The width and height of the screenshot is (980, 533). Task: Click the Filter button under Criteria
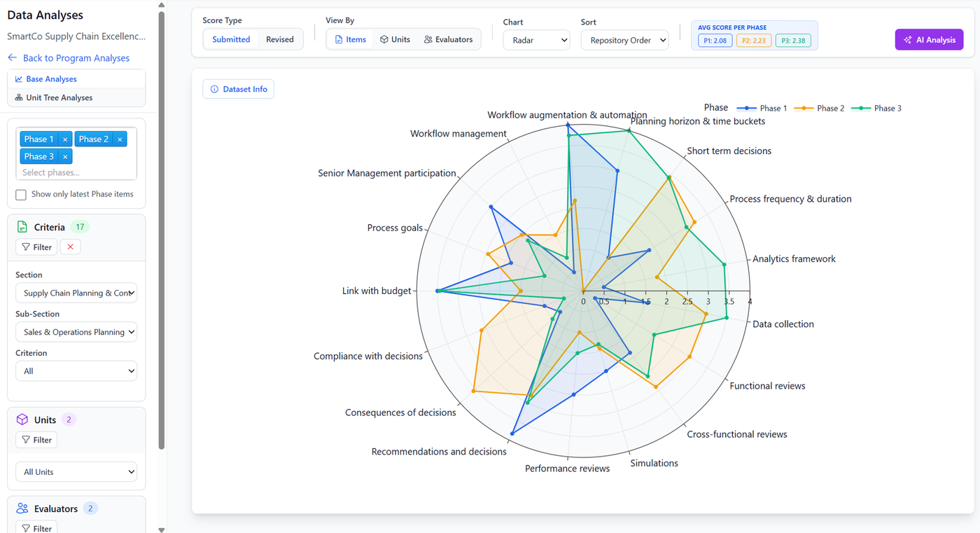coord(36,247)
